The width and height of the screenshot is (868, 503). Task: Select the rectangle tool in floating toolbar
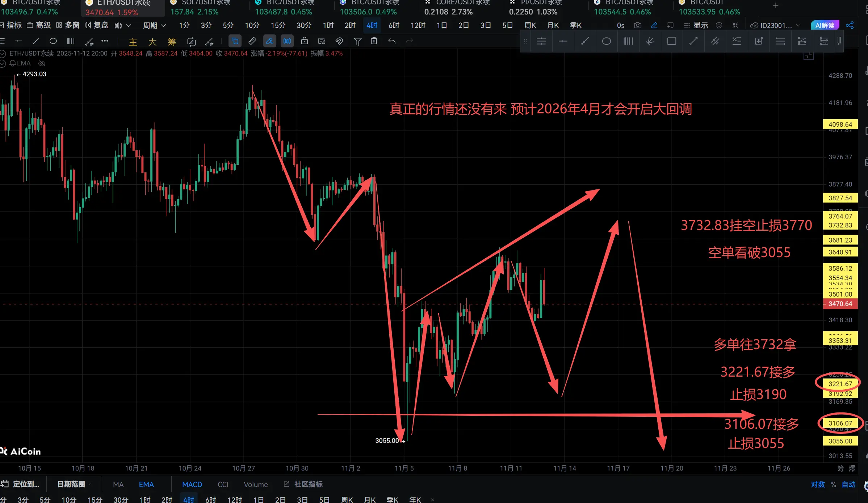pyautogui.click(x=671, y=41)
